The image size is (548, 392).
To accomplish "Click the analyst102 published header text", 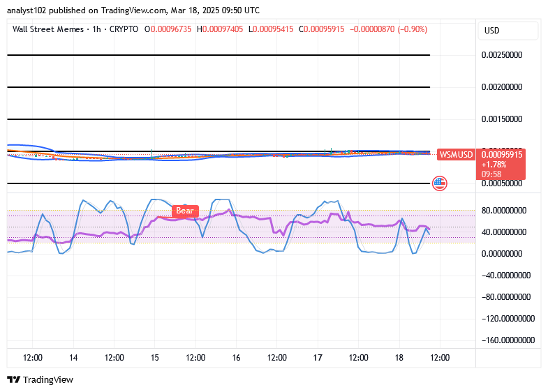I will click(x=133, y=10).
